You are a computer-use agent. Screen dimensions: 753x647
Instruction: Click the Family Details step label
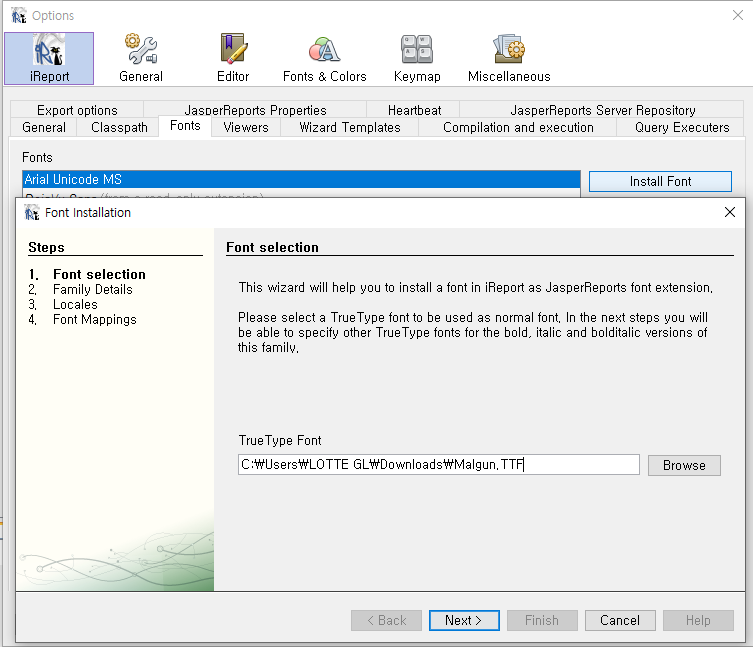click(x=93, y=290)
